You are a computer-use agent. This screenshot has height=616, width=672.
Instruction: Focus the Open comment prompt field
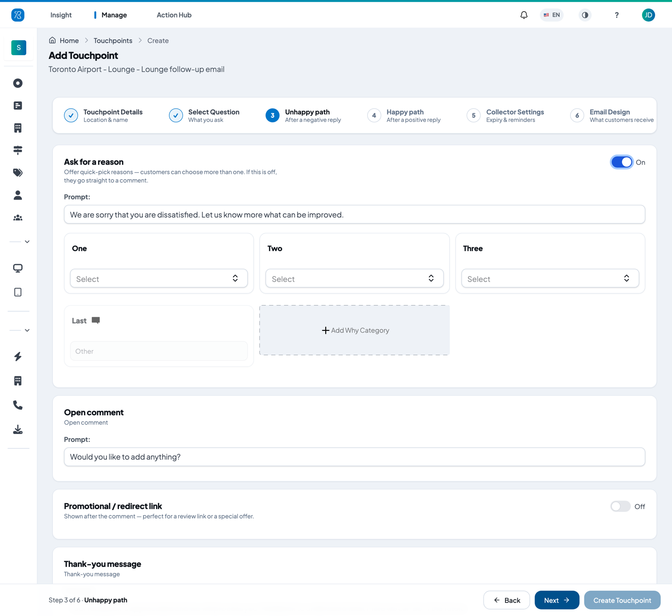355,457
